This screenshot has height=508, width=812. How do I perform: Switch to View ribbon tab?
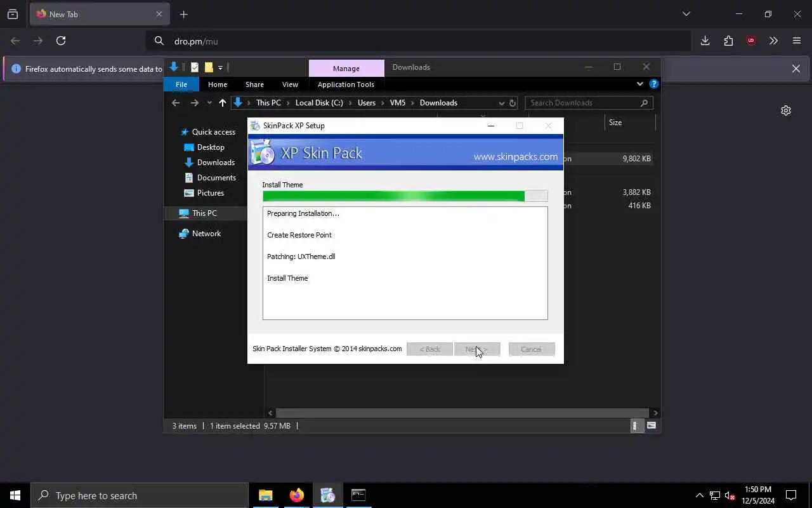click(290, 84)
